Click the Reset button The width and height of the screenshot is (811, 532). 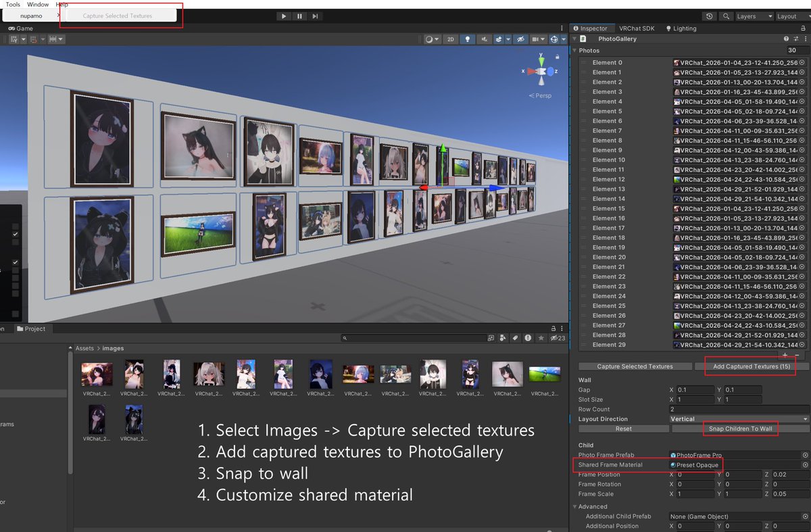[624, 429]
